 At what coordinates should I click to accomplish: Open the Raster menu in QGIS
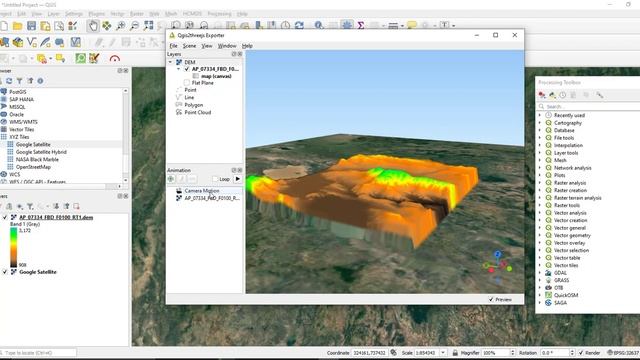(x=137, y=14)
